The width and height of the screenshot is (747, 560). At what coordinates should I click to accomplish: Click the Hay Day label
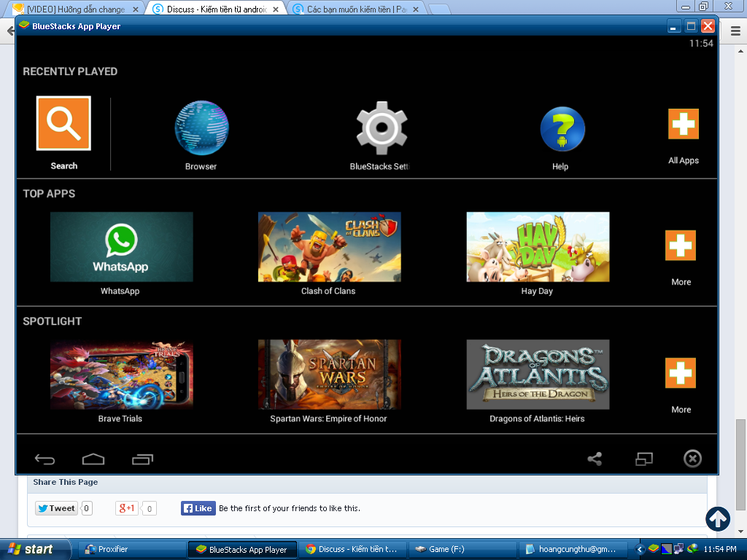[x=537, y=291]
